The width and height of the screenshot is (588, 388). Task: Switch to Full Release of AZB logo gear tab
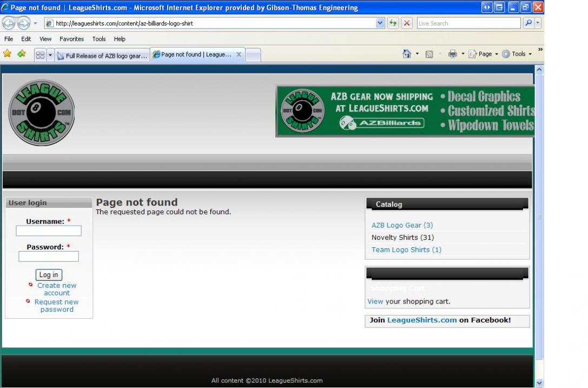(x=103, y=56)
